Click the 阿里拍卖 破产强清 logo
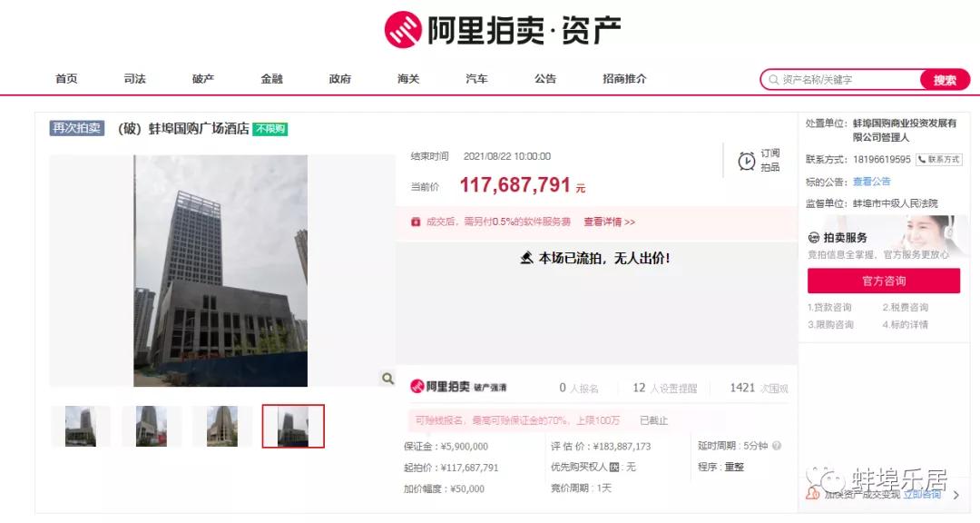 [458, 387]
